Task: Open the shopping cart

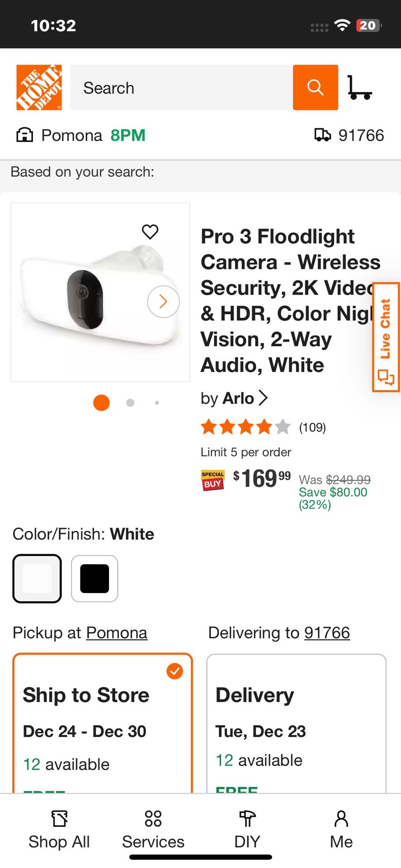Action: [x=359, y=87]
